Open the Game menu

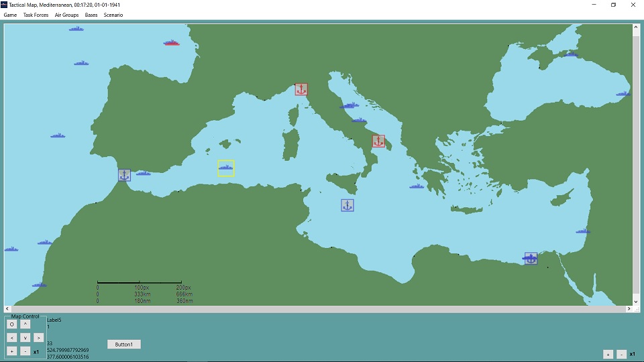click(x=10, y=15)
